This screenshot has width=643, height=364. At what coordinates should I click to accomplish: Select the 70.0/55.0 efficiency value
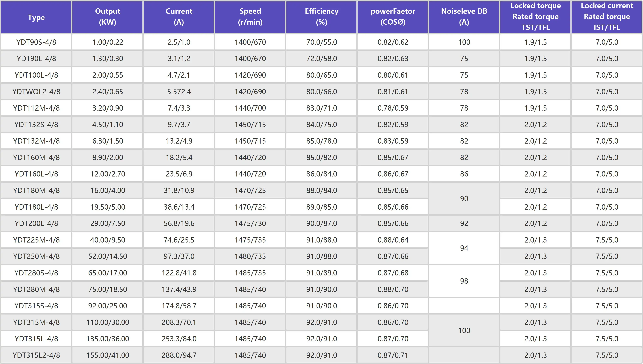click(321, 42)
